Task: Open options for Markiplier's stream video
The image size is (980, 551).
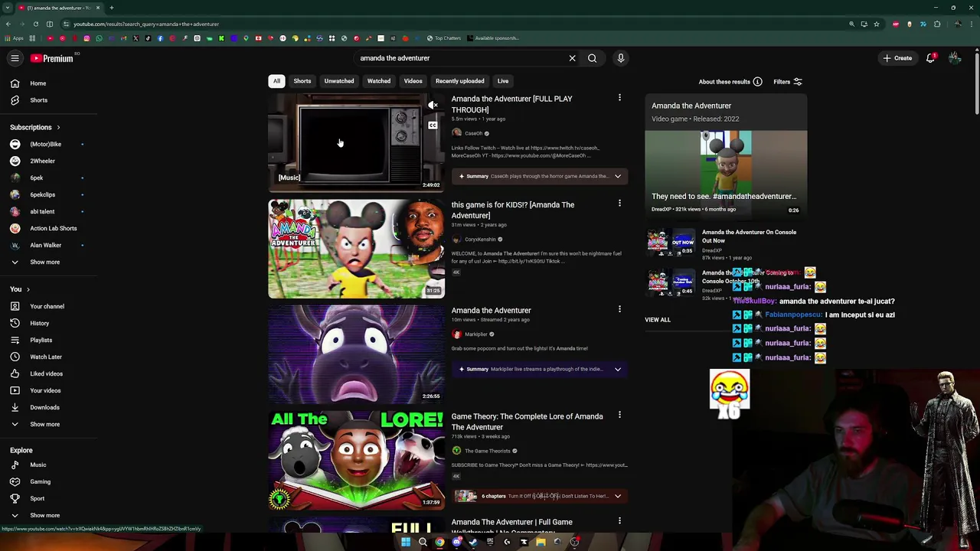Action: point(619,309)
